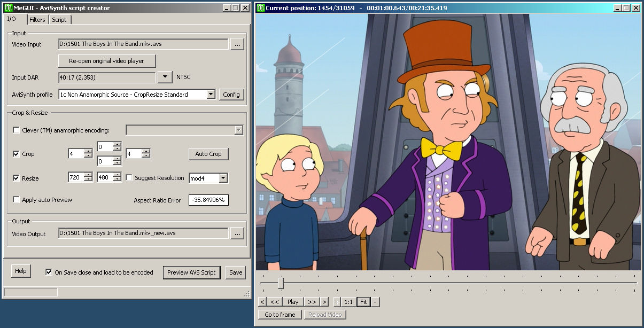This screenshot has height=328, width=644.
Task: Fit the preview to window
Action: (364, 302)
